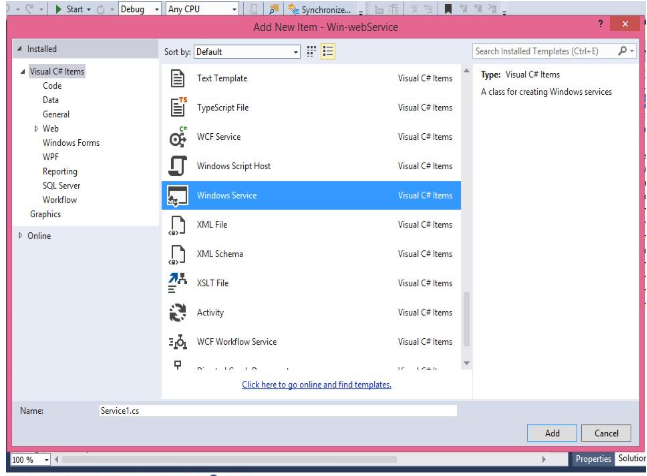Click the template list scroll down arrow
Screen dimensions: 647x476
tap(467, 363)
